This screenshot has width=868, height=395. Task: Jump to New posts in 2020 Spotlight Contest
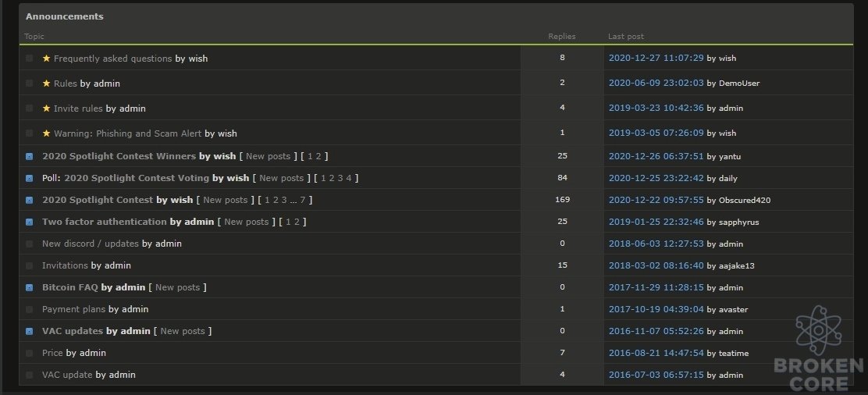226,200
